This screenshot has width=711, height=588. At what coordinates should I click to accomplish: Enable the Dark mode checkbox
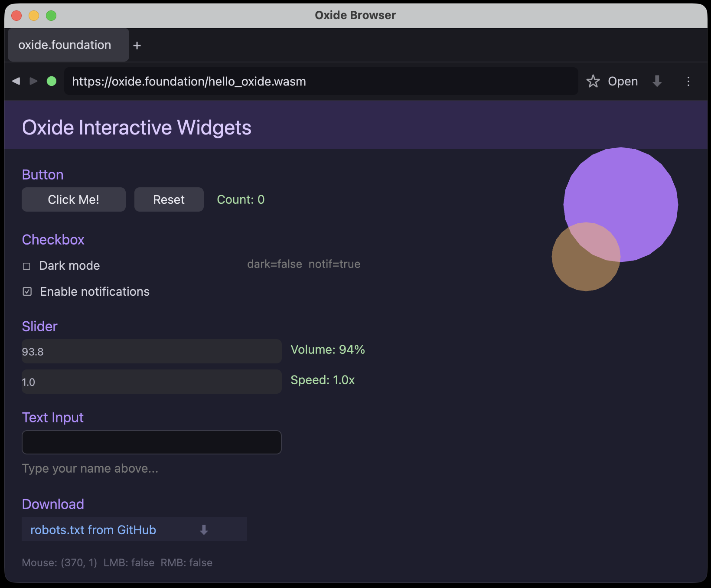point(27,266)
